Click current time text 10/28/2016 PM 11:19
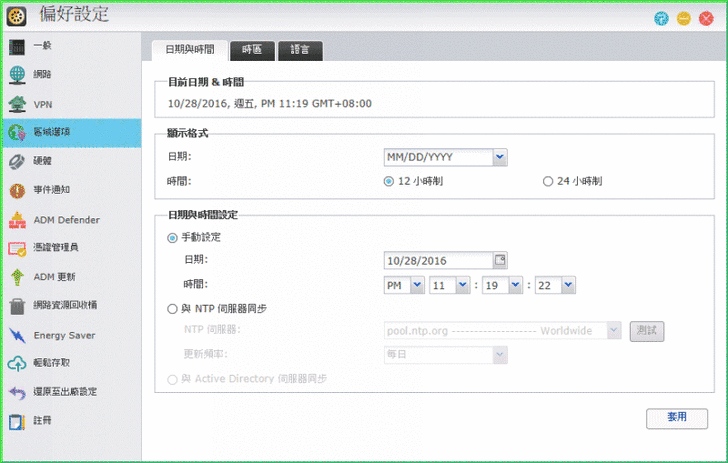This screenshot has height=463, width=728. click(270, 104)
